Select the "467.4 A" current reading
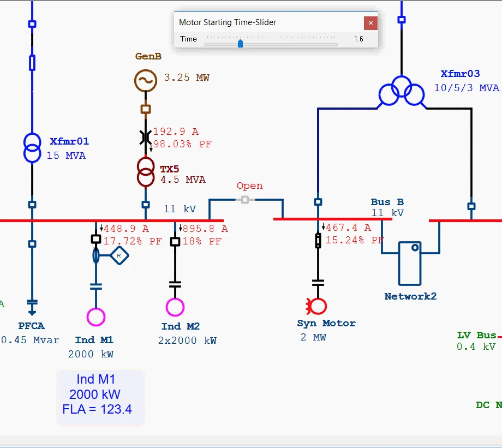The height and width of the screenshot is (448, 502). (348, 228)
